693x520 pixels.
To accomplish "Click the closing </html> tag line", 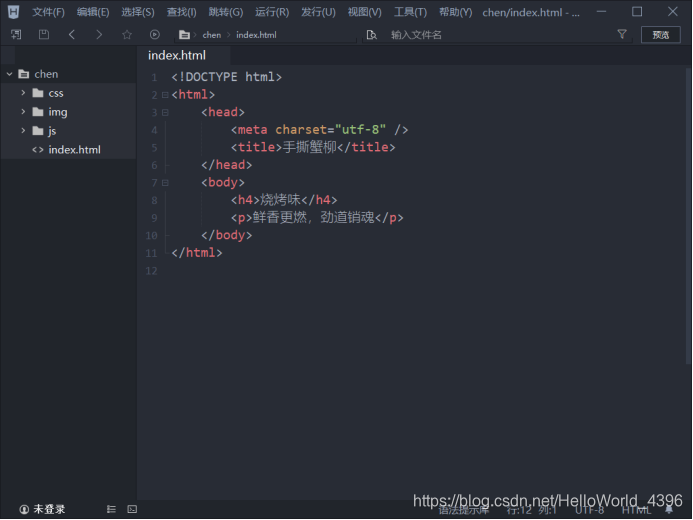I will tap(197, 253).
